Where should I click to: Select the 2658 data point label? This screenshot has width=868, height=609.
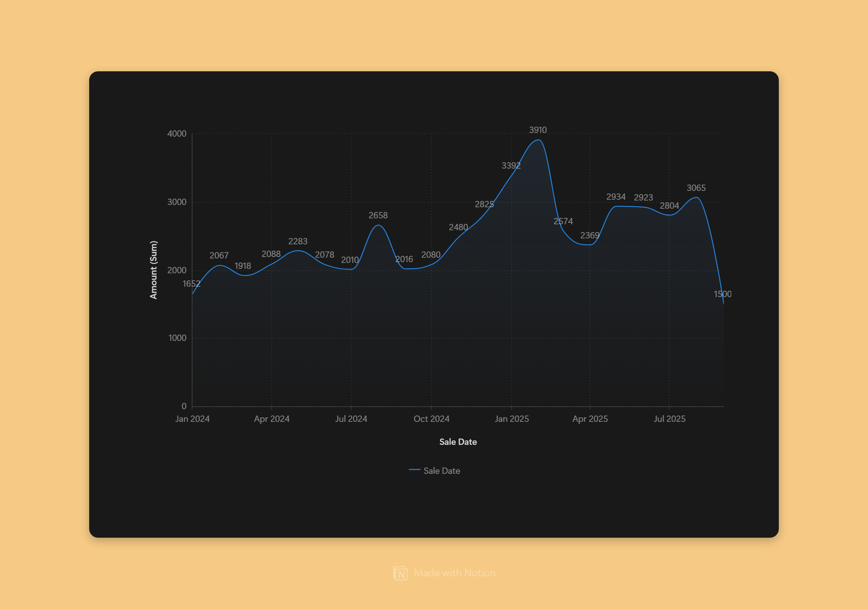click(x=378, y=215)
